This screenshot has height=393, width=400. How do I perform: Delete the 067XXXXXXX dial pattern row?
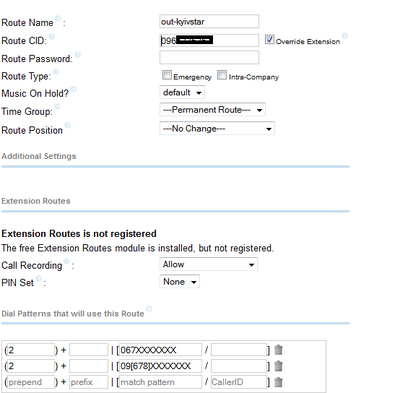coord(278,350)
